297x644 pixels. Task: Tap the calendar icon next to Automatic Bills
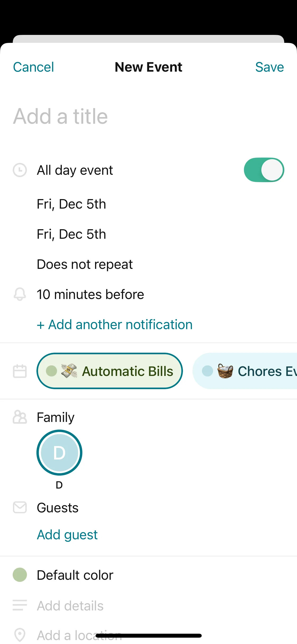(x=20, y=371)
